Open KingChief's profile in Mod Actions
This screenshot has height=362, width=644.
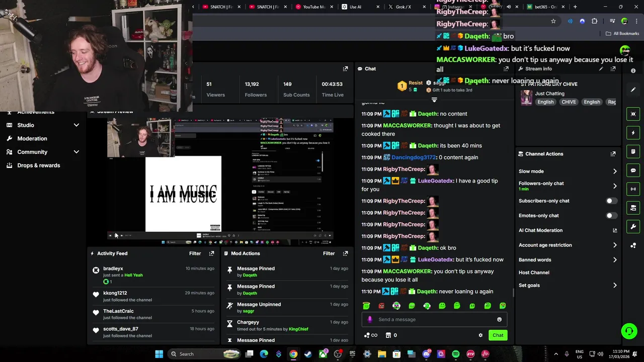pyautogui.click(x=298, y=329)
